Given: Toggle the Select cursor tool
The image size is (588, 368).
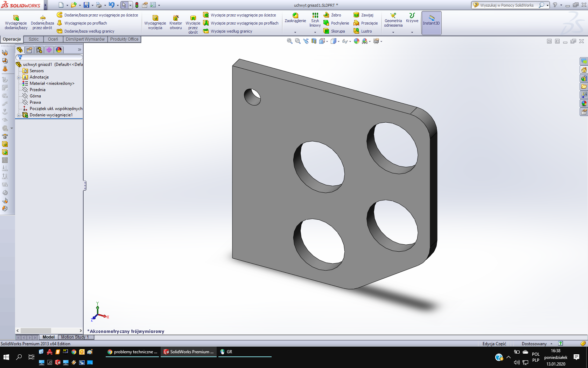Looking at the screenshot, I should pos(124,5).
